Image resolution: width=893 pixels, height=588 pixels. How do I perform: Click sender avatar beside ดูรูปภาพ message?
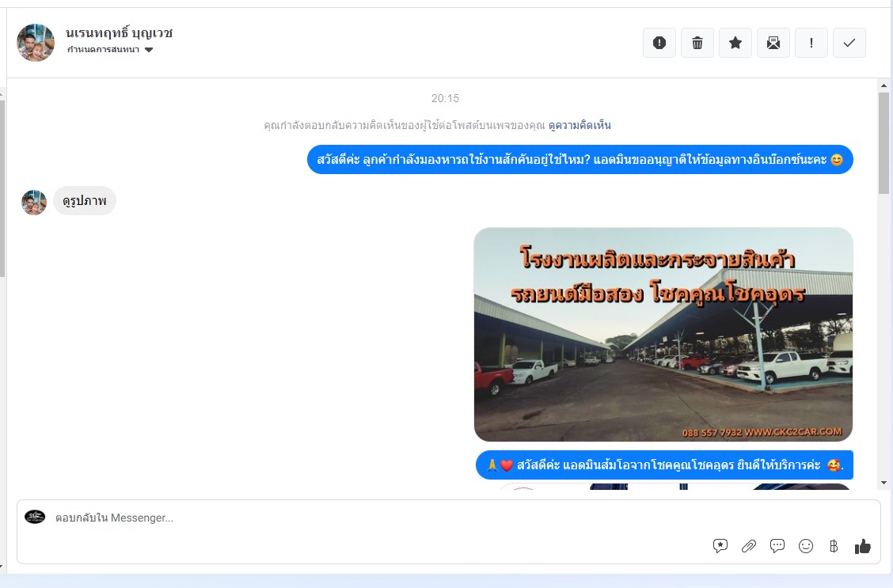pyautogui.click(x=34, y=202)
